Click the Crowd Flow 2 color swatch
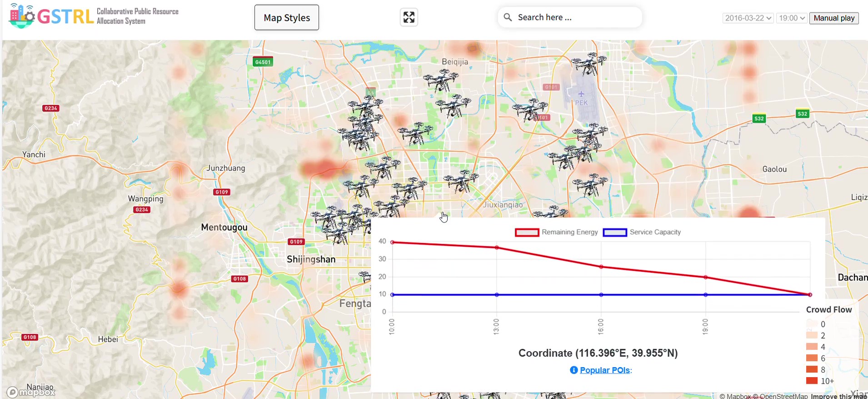868x399 pixels. pos(812,335)
